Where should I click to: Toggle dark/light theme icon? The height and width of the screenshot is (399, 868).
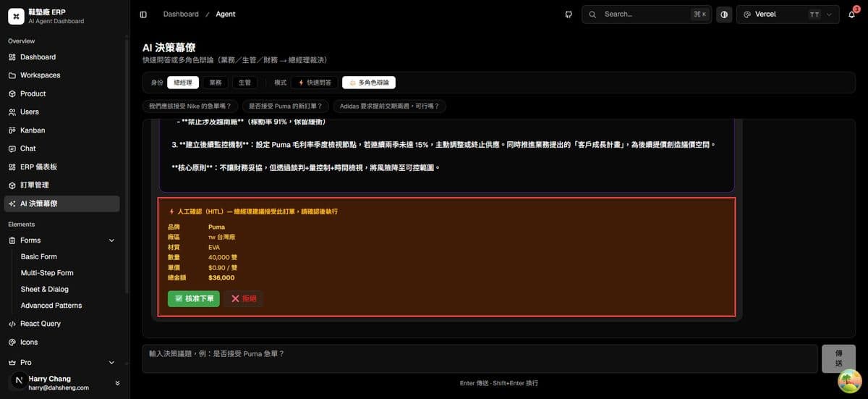point(724,14)
